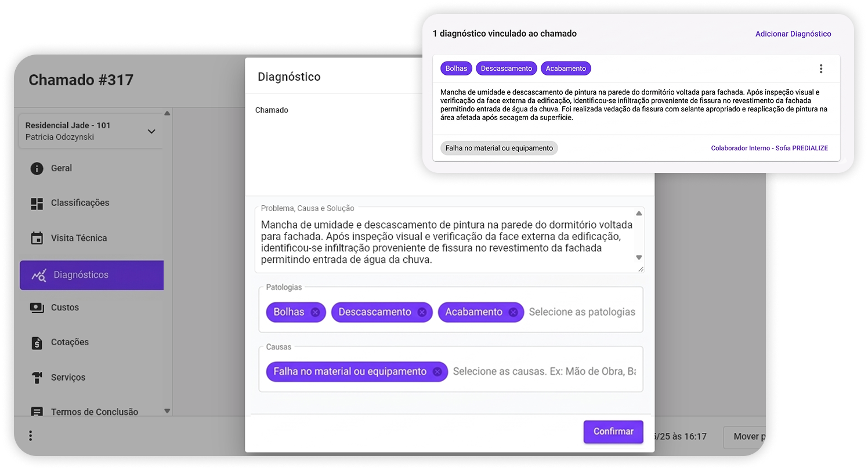Open Visita Técnica using the calendar icon
Image resolution: width=868 pixels, height=470 pixels.
[37, 238]
